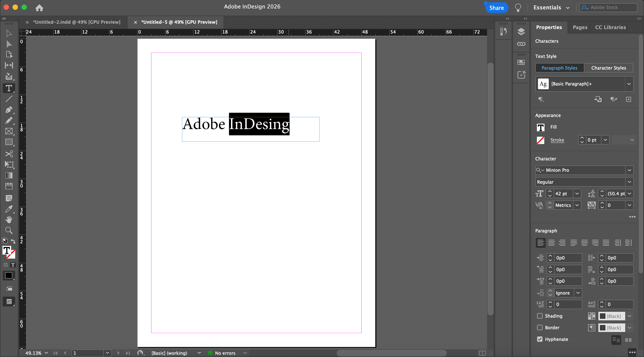Select the Hand tool

click(x=9, y=219)
